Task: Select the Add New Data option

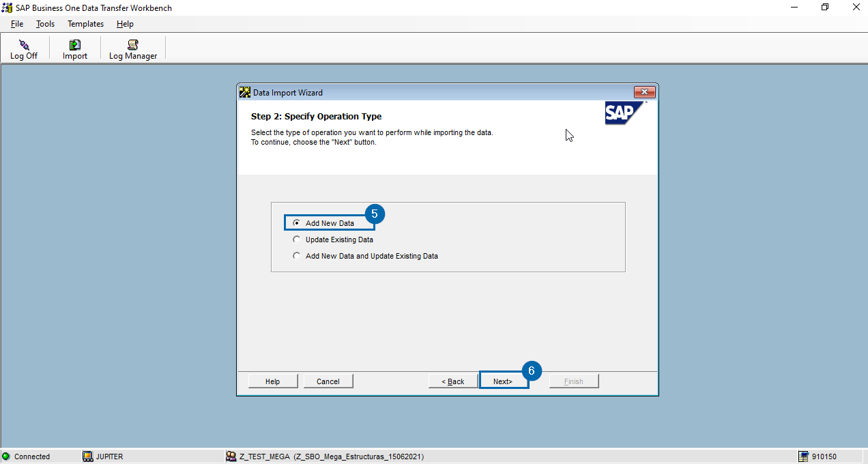Action: coord(324,223)
